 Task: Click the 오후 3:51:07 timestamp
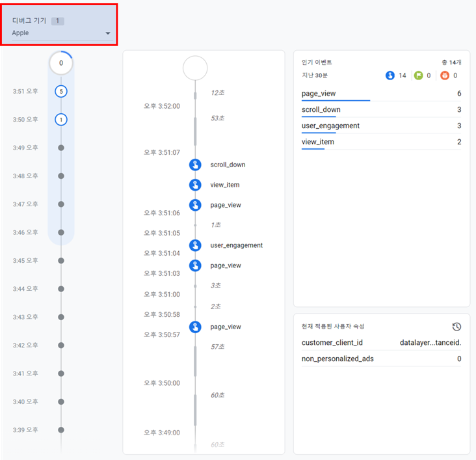(162, 152)
